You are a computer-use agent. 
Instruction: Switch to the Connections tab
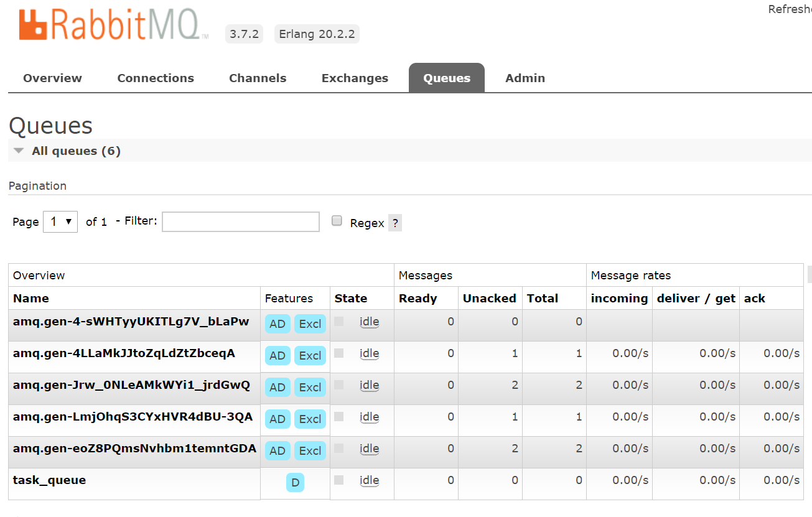pos(156,78)
